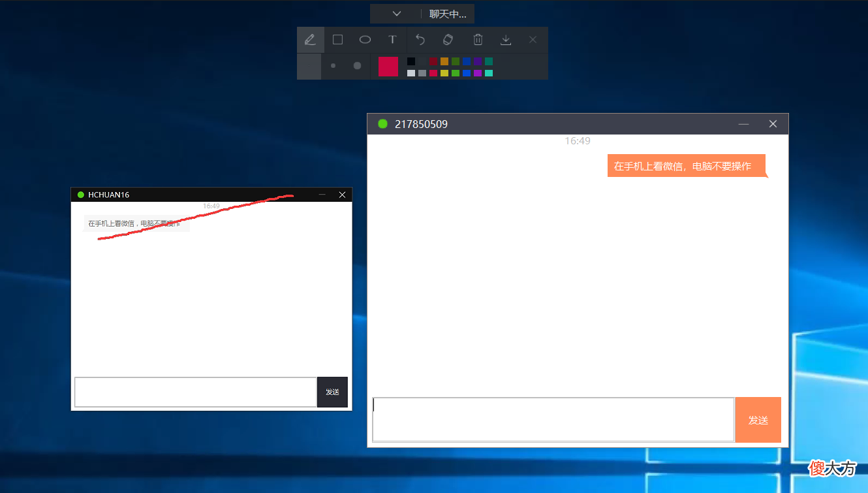
Task: Save the annotated screenshot with download icon
Action: point(505,40)
